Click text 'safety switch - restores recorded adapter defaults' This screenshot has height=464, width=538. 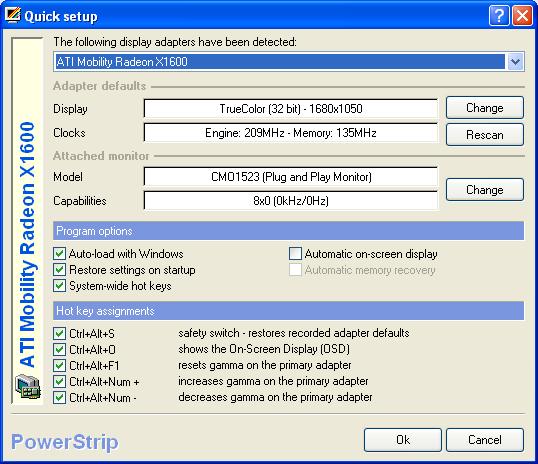294,333
